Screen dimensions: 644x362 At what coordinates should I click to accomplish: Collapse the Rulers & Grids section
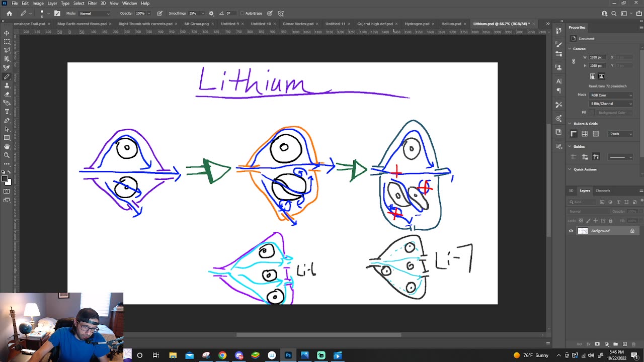point(570,124)
